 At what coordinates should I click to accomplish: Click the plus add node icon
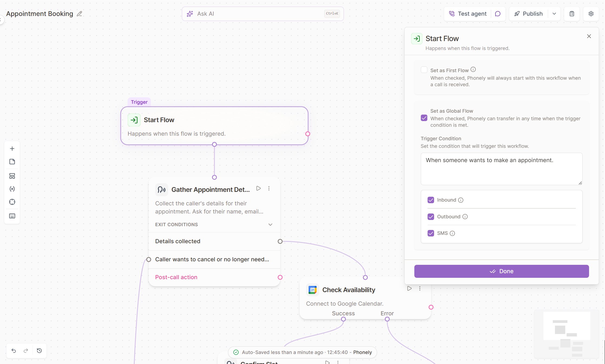(12, 149)
